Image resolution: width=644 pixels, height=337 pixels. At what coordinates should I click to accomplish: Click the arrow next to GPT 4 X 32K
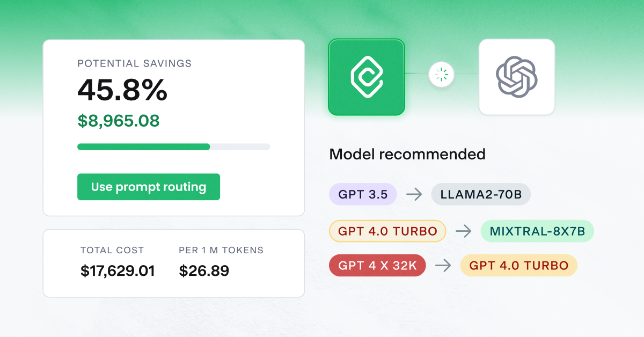443,266
